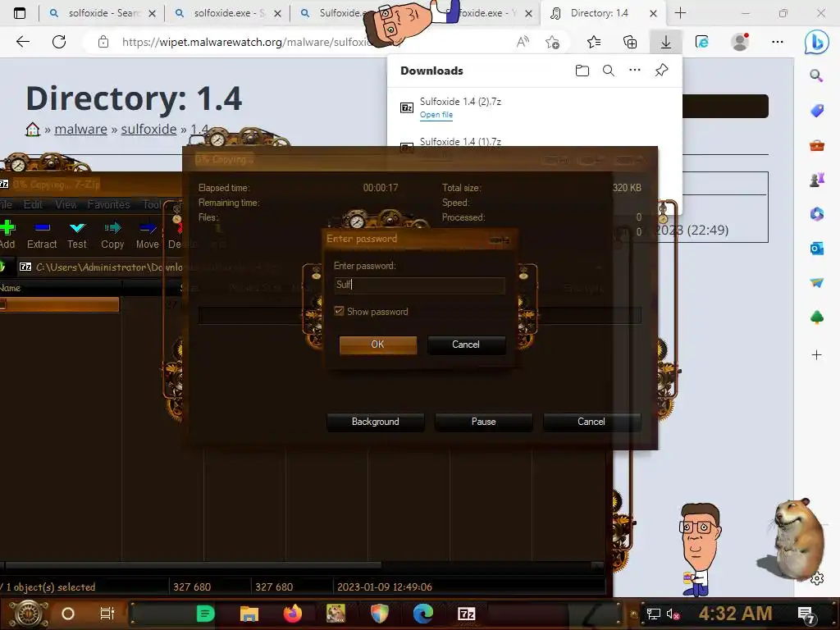Click Open file link for Sulfoxide 1.4 (2).7z
The image size is (840, 630).
tap(436, 115)
